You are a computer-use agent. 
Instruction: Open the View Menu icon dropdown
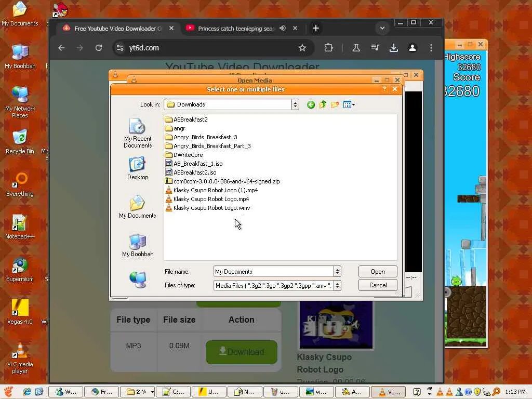(x=349, y=104)
